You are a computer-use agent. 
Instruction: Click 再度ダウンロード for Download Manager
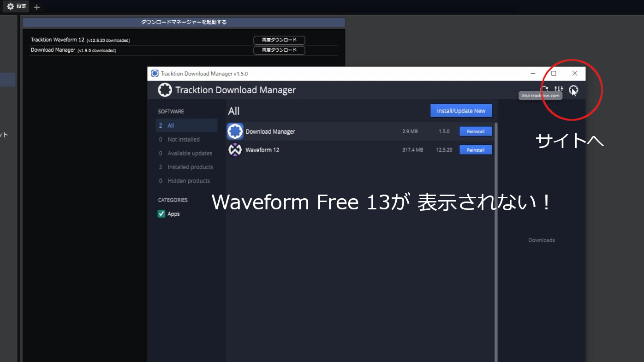click(279, 50)
